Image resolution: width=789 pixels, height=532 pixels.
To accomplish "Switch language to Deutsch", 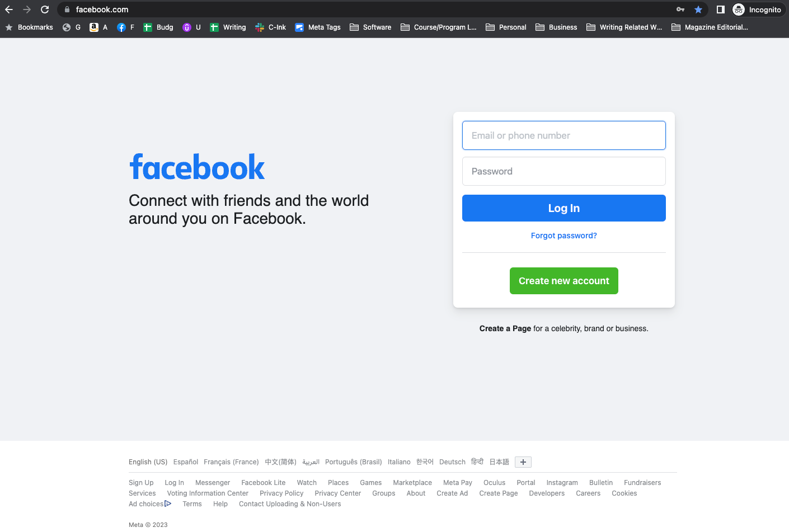I will tap(452, 462).
